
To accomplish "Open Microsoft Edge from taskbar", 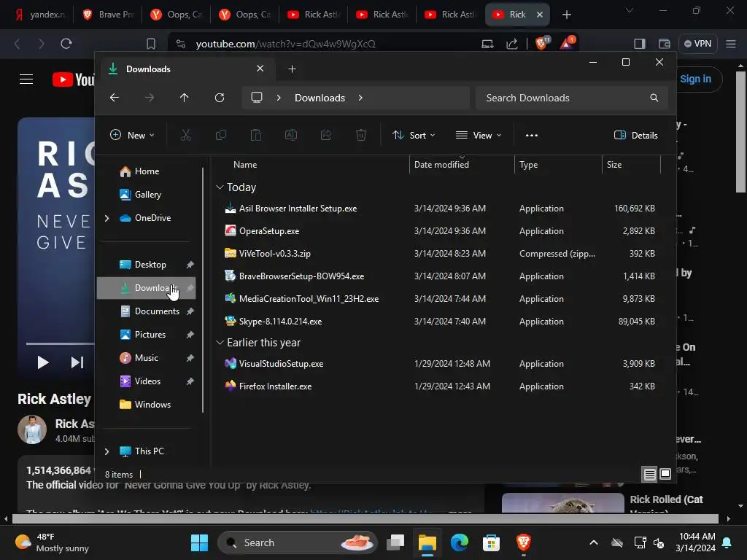I will tap(460, 542).
